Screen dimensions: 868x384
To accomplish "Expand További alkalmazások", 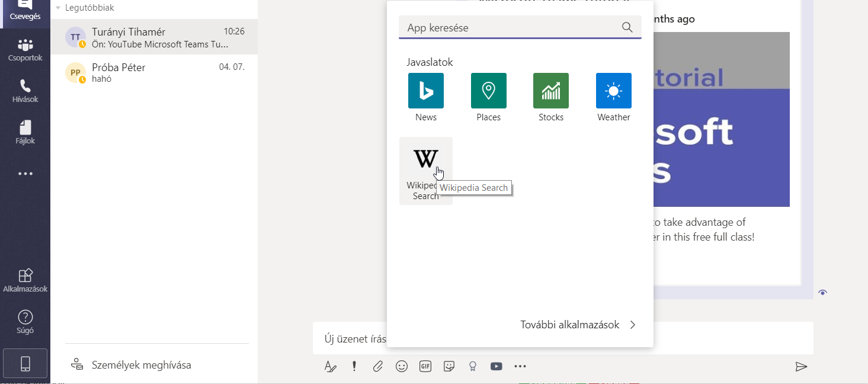I will pos(578,325).
